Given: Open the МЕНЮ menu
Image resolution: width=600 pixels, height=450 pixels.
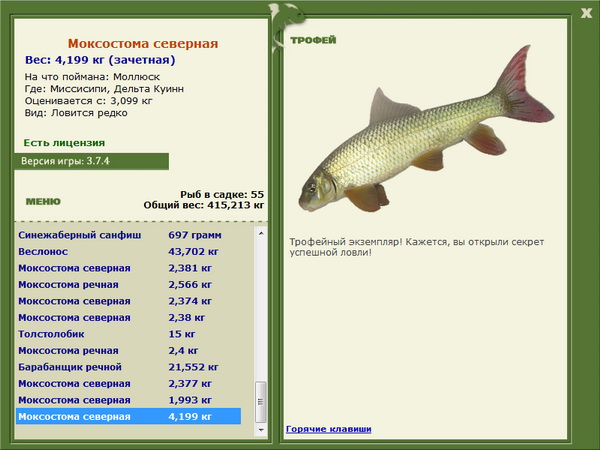Looking at the screenshot, I should tap(43, 202).
